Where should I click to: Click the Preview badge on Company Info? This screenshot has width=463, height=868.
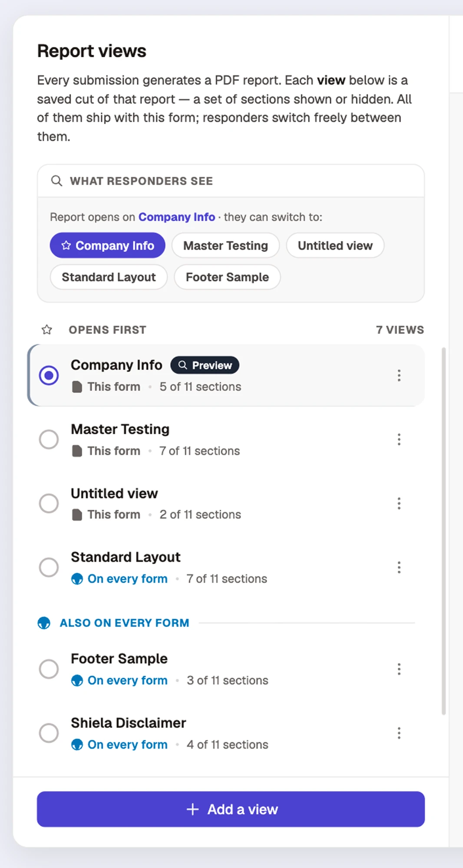click(205, 365)
